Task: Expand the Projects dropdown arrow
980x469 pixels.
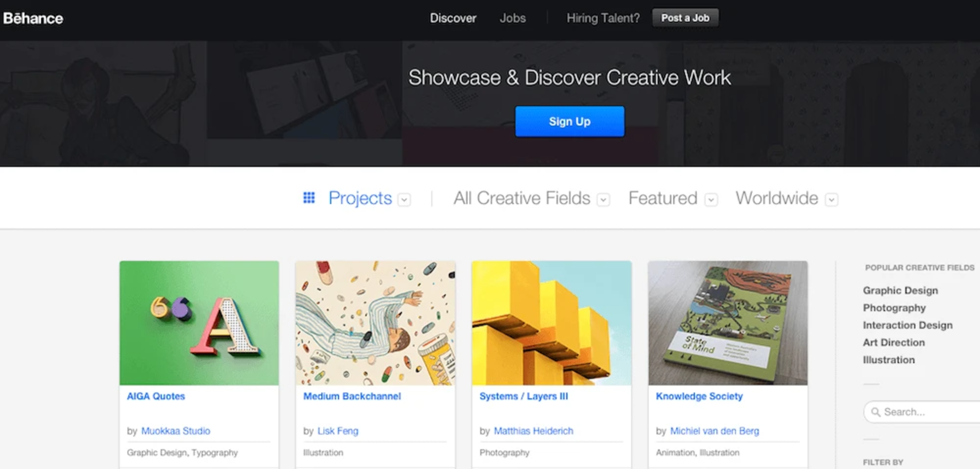Action: pyautogui.click(x=405, y=199)
